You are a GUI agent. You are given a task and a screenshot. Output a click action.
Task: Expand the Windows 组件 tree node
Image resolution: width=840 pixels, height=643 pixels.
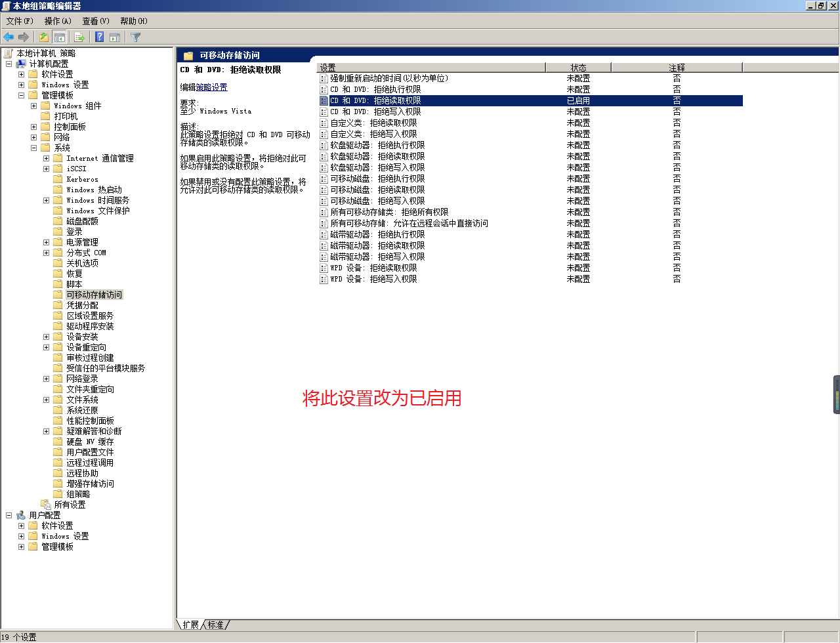[33, 106]
